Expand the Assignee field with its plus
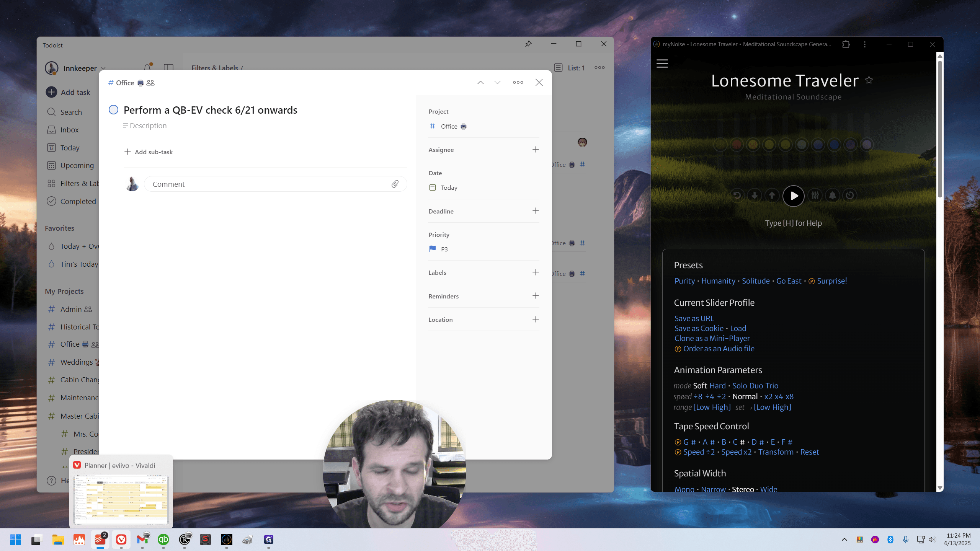980x551 pixels. click(536, 150)
